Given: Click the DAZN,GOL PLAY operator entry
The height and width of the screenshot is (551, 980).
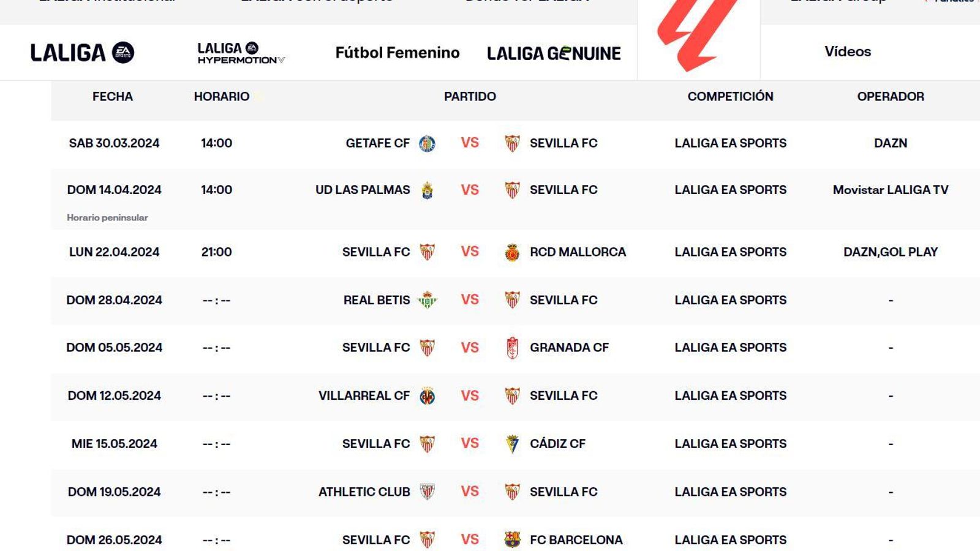Looking at the screenshot, I should (889, 251).
